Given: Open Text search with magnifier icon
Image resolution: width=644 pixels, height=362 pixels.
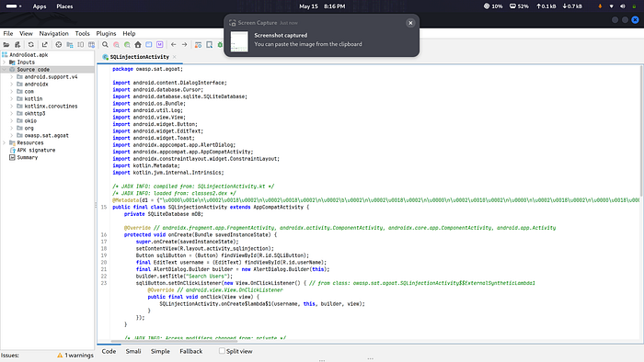Looking at the screenshot, I should pos(105,45).
